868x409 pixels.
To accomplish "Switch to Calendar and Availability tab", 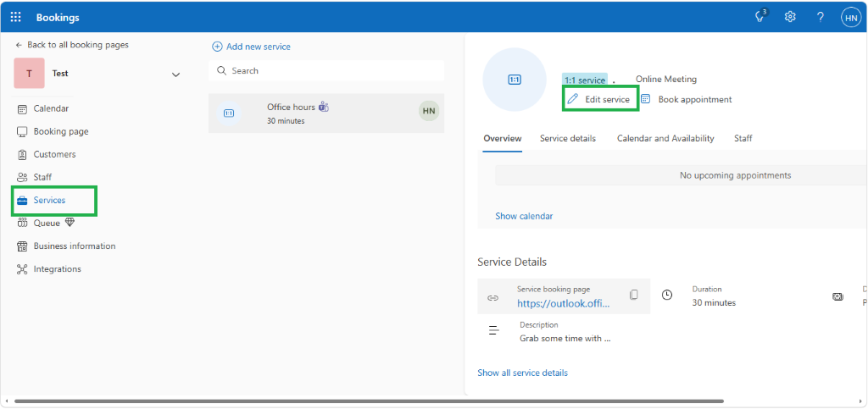I will 665,139.
